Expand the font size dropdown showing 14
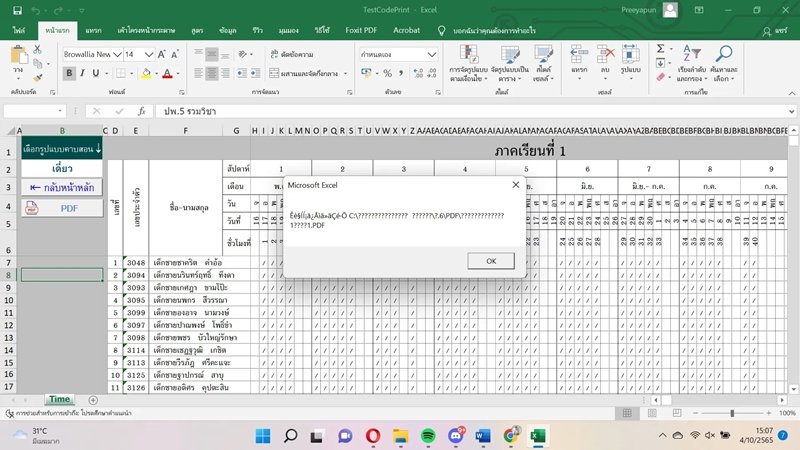The image size is (800, 450). click(x=147, y=54)
